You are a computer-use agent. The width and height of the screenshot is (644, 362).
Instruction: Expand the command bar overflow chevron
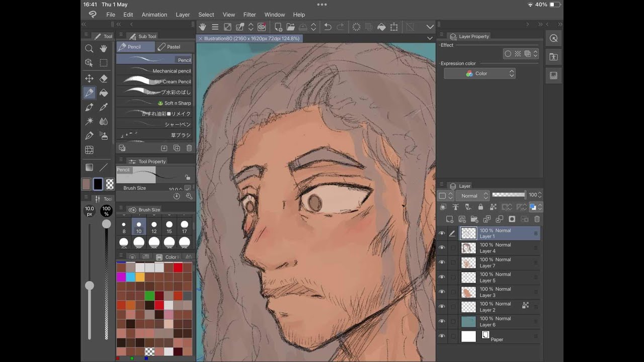tap(430, 27)
